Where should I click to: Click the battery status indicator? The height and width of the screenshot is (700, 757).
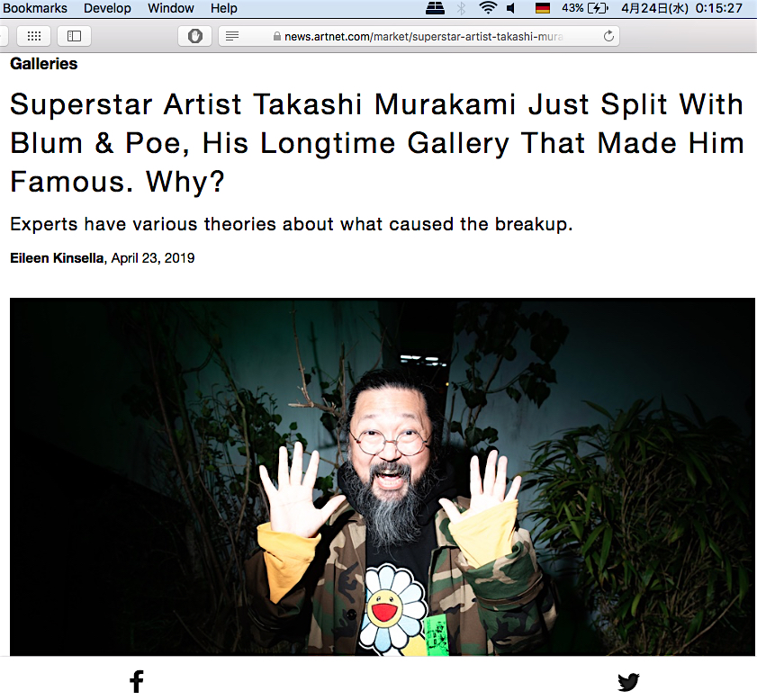(585, 8)
